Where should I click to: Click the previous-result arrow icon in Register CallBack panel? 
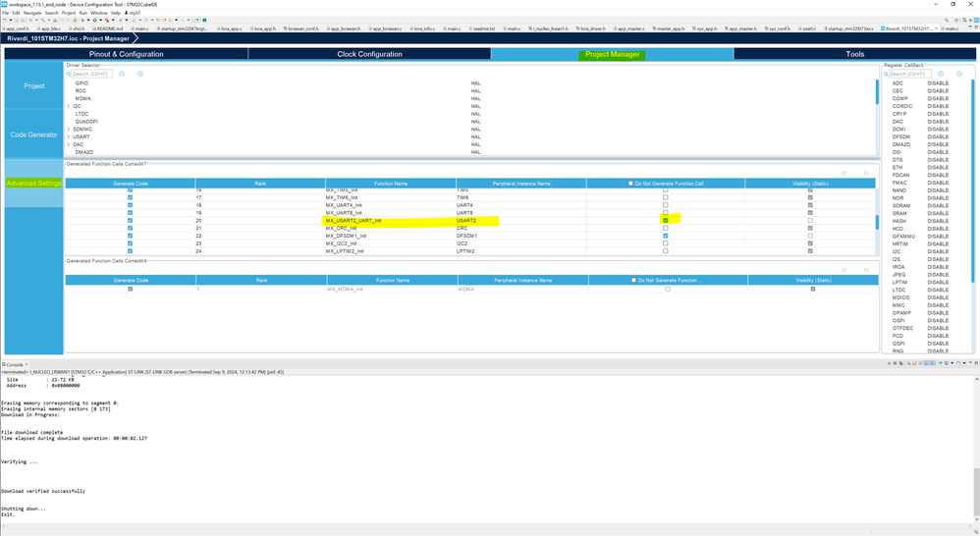tap(941, 74)
